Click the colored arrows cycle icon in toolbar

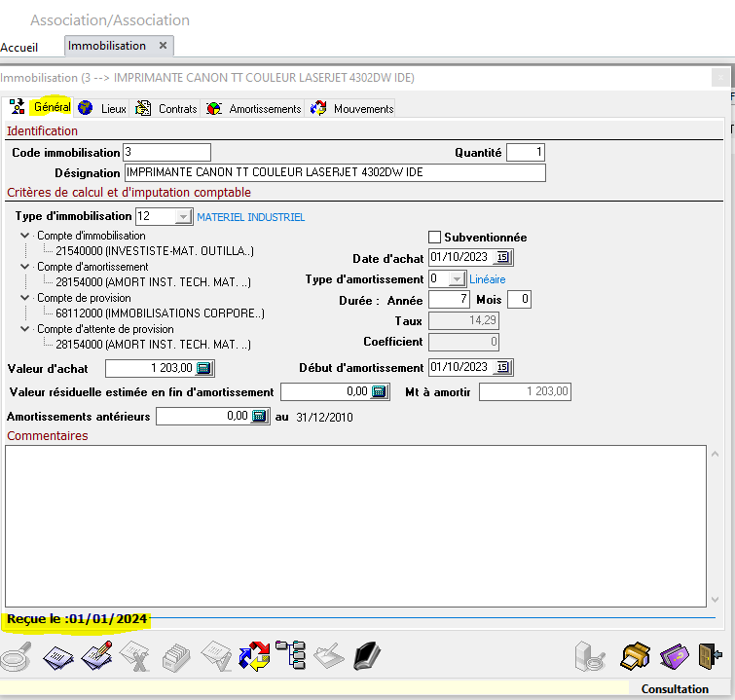[254, 656]
